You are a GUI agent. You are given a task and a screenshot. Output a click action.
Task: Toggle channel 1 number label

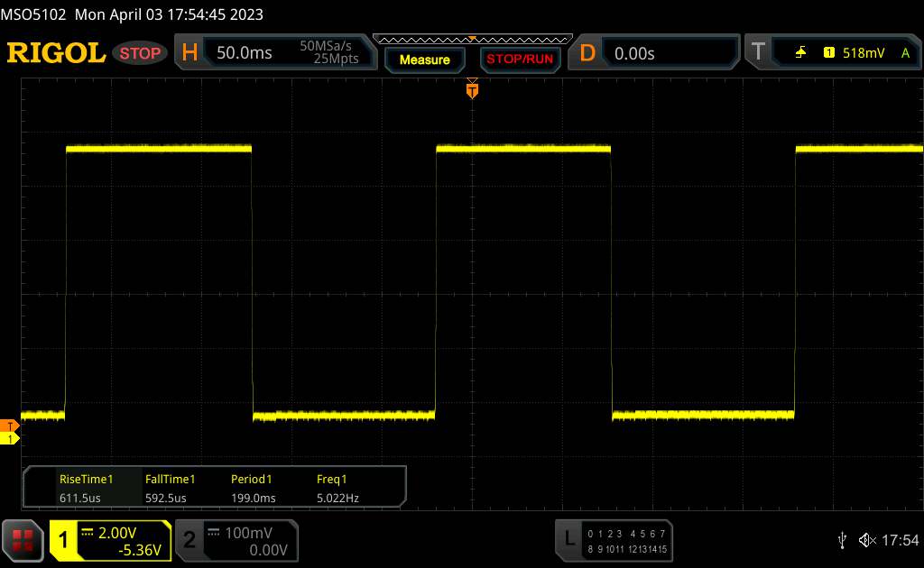point(63,540)
